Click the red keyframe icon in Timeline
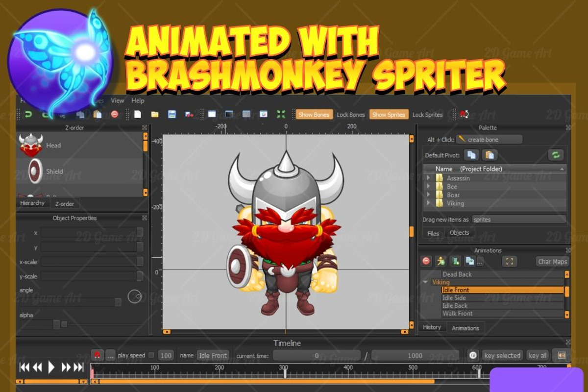Viewport: 588px width, 392px height. tap(98, 355)
